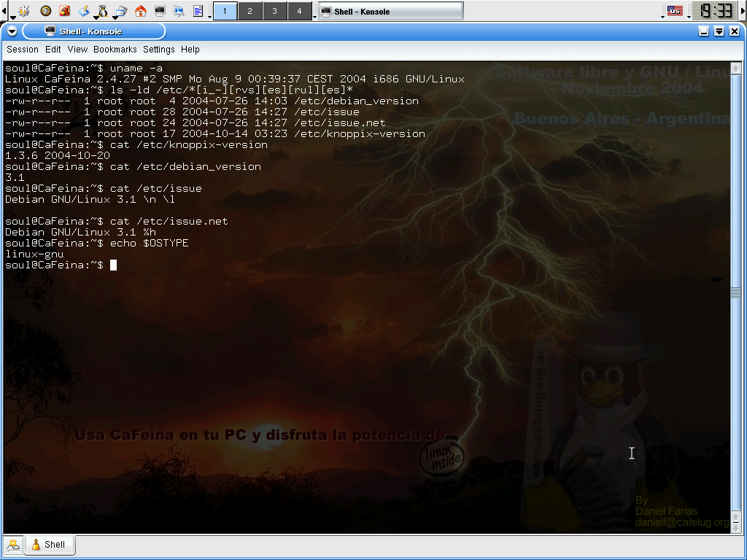Open the Tux penguin menu launcher
The height and width of the screenshot is (560, 747).
tap(102, 10)
